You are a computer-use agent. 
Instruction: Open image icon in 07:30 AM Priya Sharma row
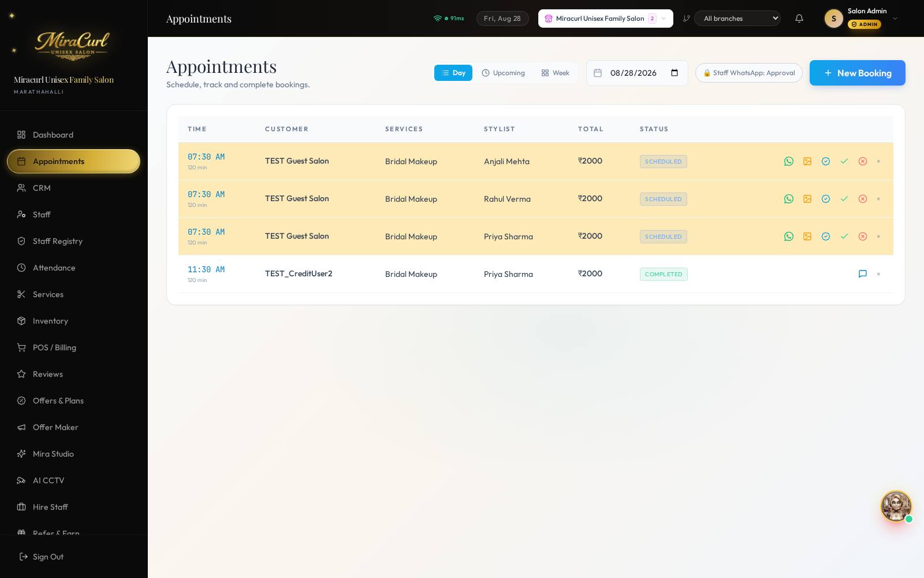pyautogui.click(x=807, y=236)
